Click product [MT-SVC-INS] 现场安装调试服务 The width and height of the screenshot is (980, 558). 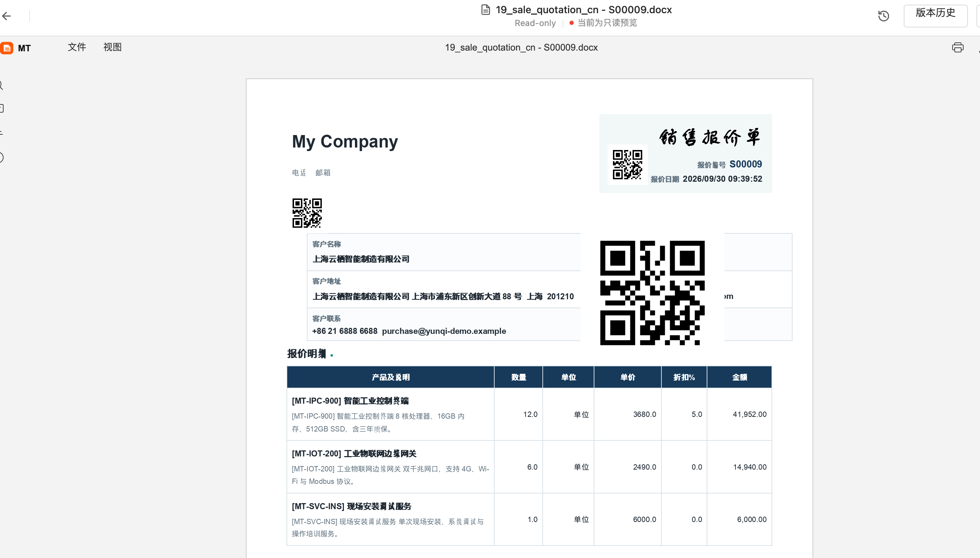coord(351,506)
